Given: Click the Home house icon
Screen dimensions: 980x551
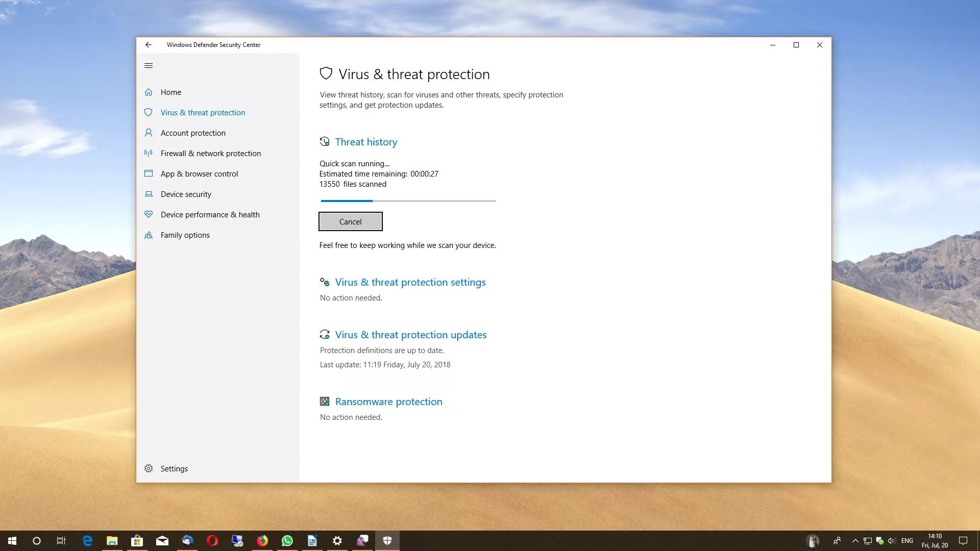Looking at the screenshot, I should 149,92.
